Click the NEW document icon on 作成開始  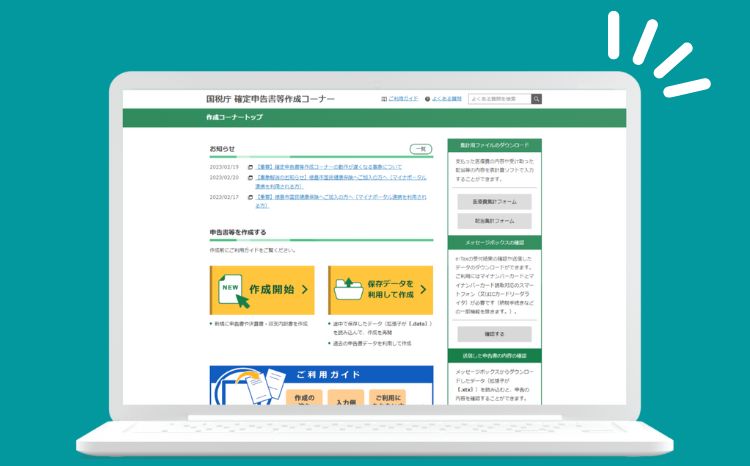(233, 290)
